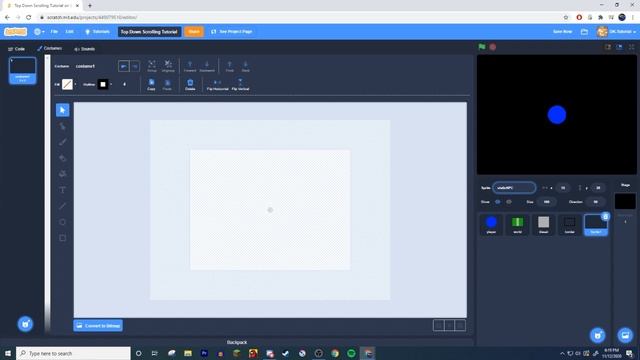Open the language globe dropdown

pyautogui.click(x=39, y=31)
